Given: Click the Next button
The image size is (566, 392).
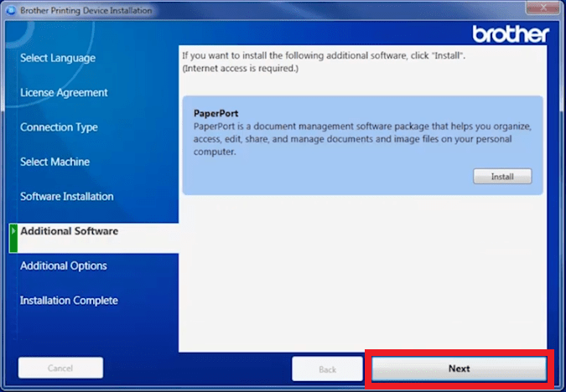Looking at the screenshot, I should (459, 369).
